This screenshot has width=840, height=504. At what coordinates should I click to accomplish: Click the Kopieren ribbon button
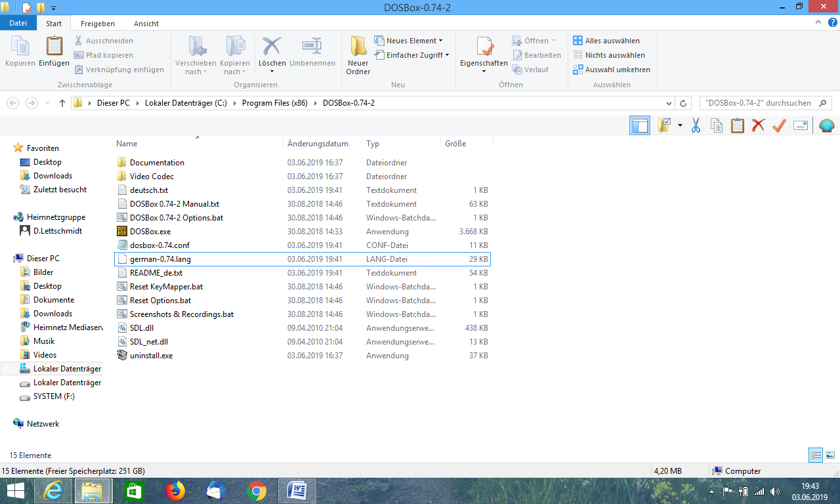[20, 52]
